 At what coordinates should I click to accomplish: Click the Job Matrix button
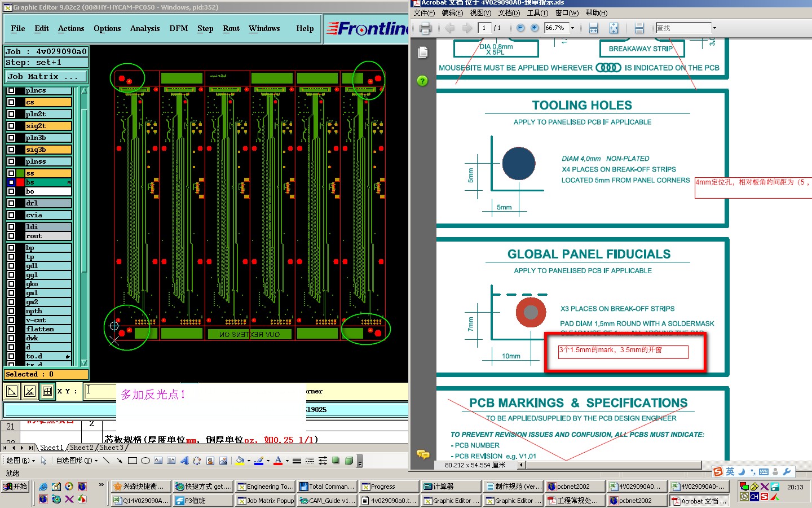(46, 76)
